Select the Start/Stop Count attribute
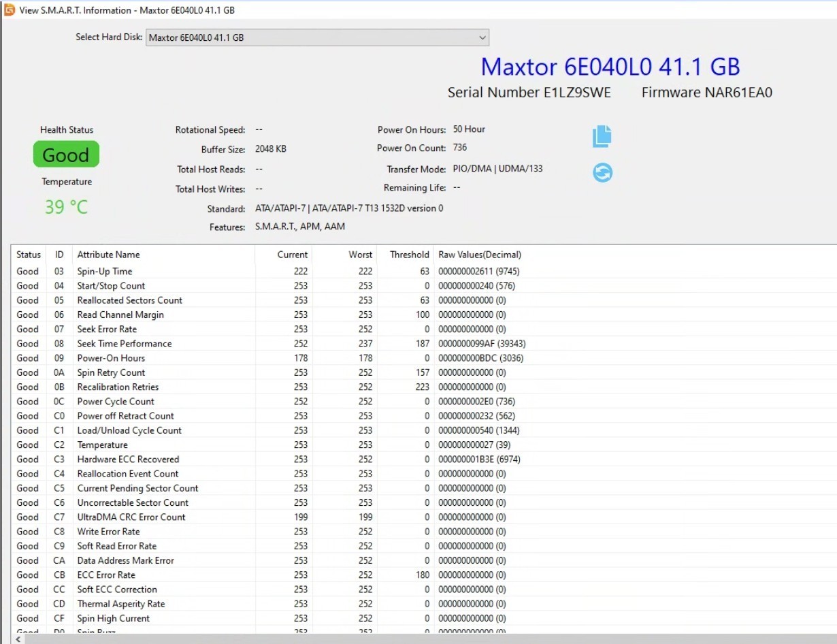The height and width of the screenshot is (644, 837). [x=425, y=286]
